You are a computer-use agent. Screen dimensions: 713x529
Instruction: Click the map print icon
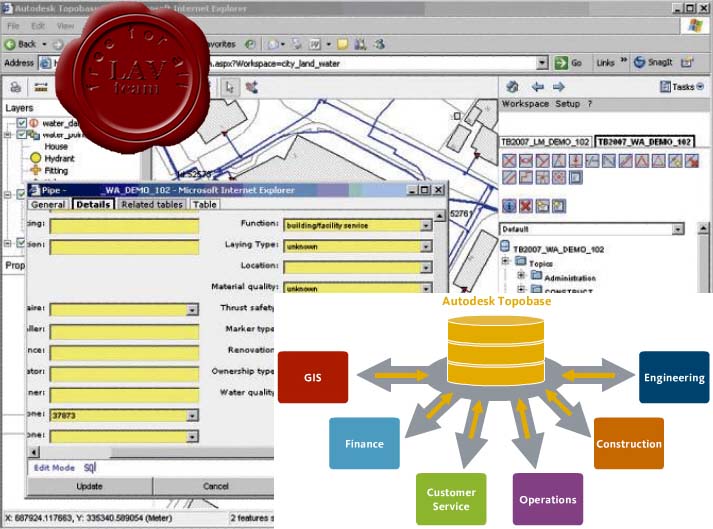click(x=16, y=87)
